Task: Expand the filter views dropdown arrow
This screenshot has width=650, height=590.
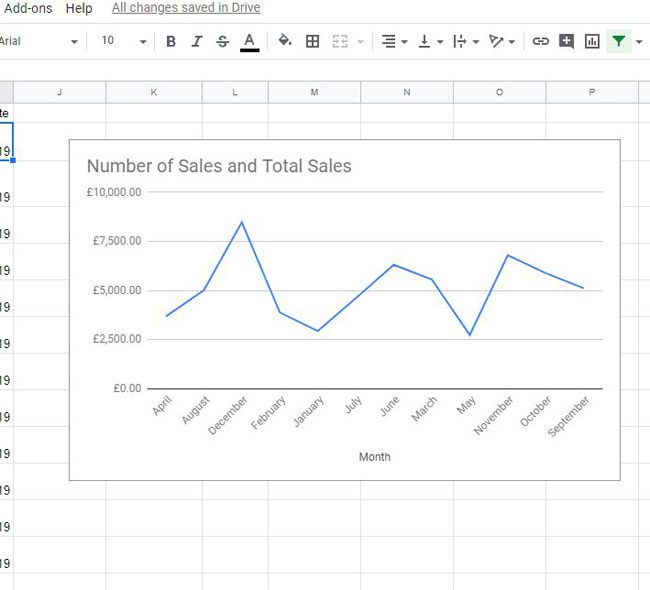Action: coord(639,42)
